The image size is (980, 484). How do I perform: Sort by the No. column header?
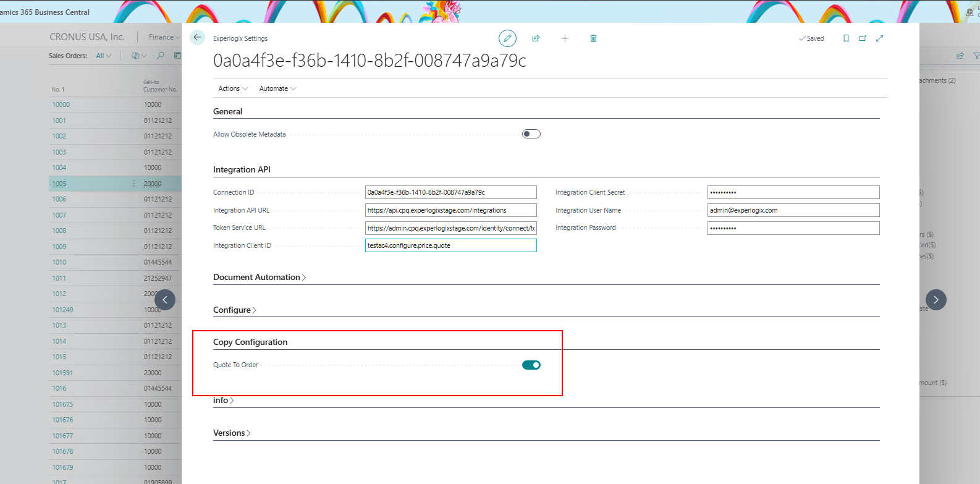58,90
